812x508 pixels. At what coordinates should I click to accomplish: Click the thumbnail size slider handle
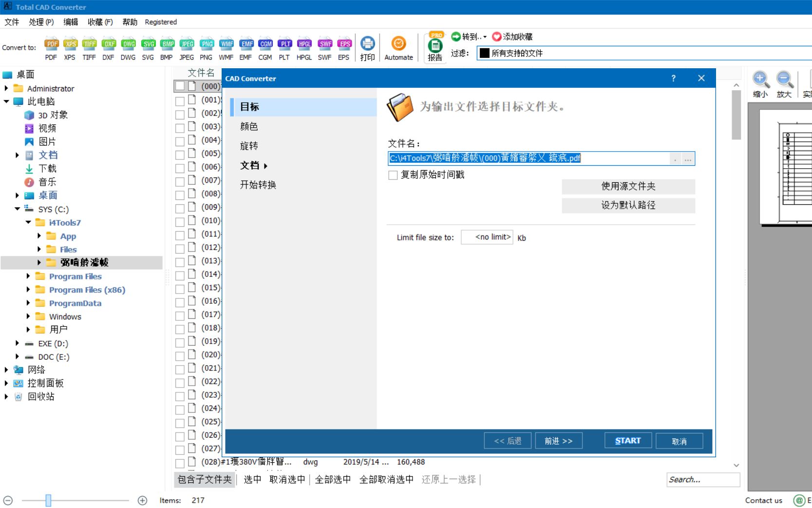point(48,500)
